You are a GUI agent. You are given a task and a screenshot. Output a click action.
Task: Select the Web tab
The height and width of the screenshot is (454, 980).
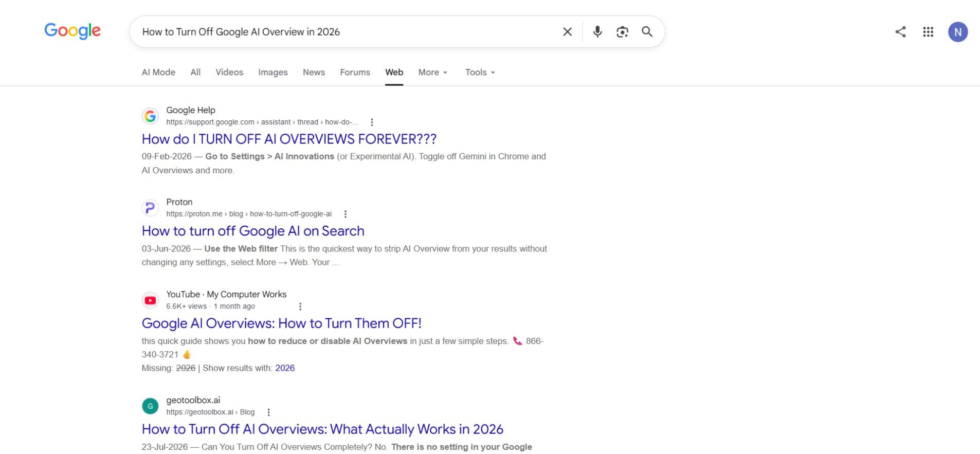[394, 72]
